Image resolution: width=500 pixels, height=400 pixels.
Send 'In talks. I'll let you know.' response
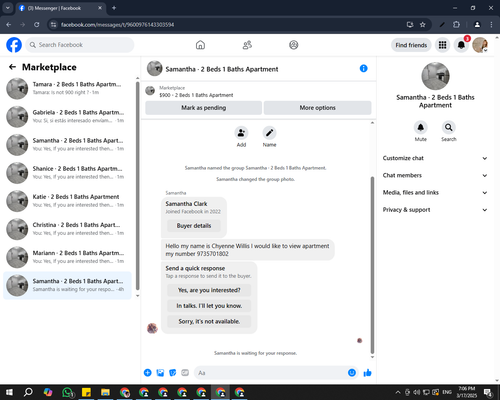coord(209,306)
